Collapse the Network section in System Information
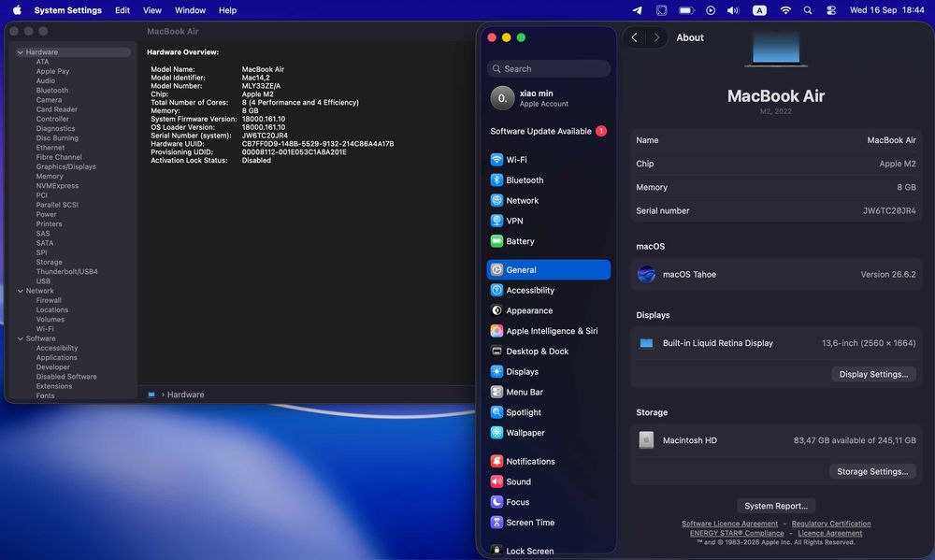This screenshot has height=560, width=935. 21,291
